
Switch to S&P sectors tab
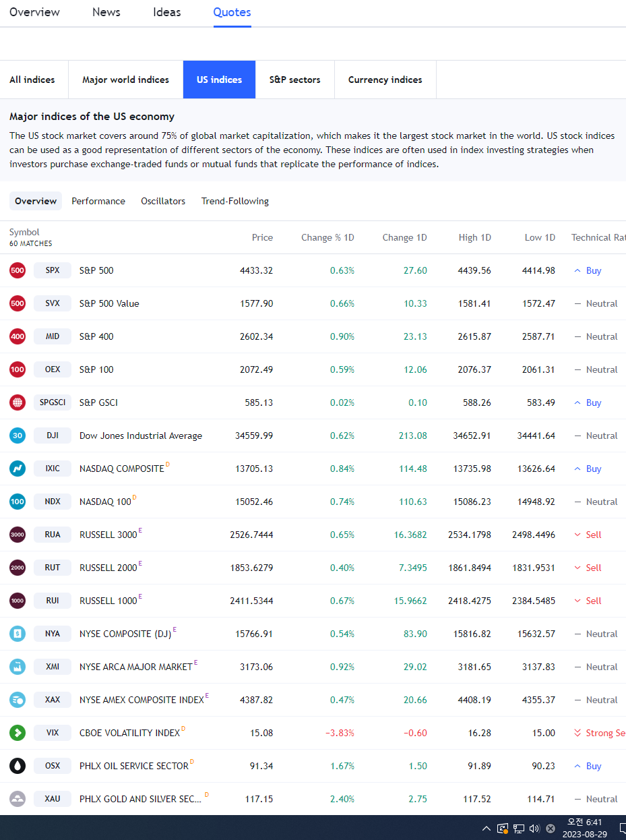click(x=295, y=80)
